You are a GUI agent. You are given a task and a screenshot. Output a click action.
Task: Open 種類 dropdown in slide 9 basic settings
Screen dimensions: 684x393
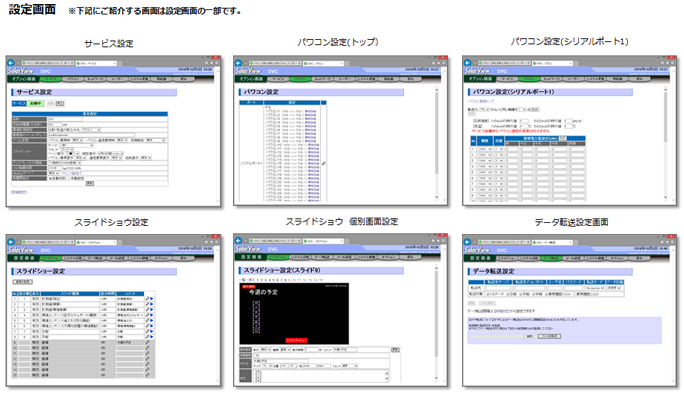285,350
